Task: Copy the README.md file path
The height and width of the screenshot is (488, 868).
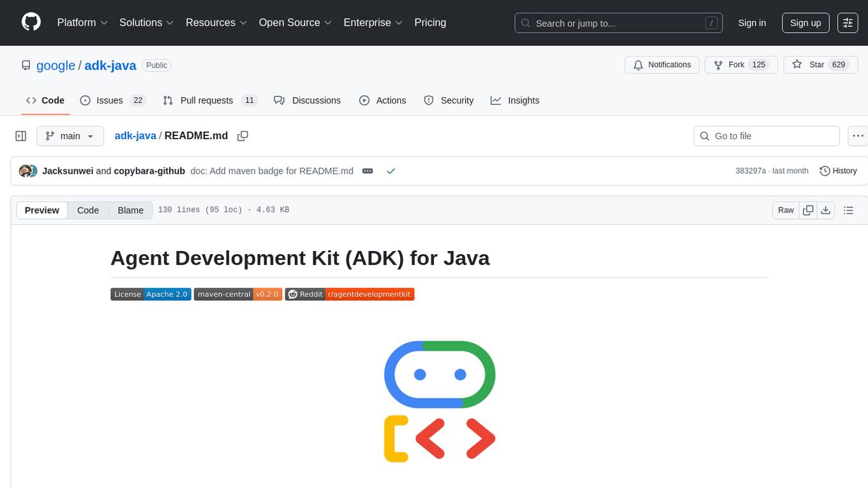Action: pos(243,136)
